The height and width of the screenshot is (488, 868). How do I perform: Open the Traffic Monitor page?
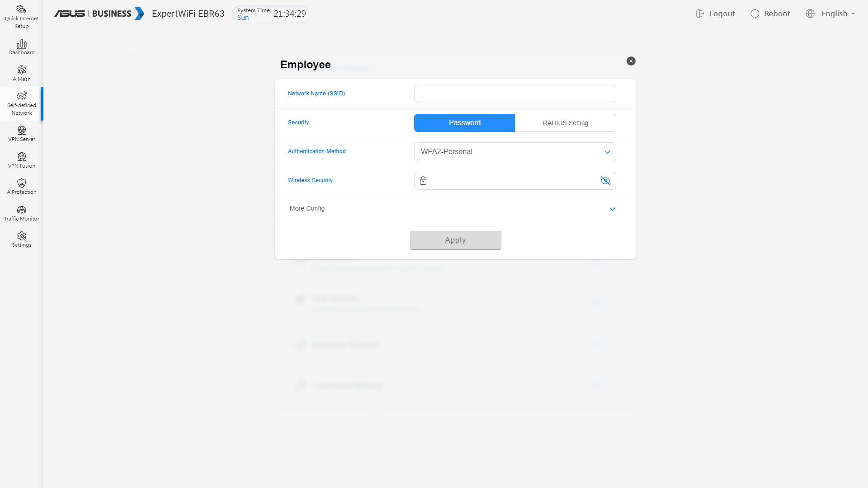pos(21,213)
